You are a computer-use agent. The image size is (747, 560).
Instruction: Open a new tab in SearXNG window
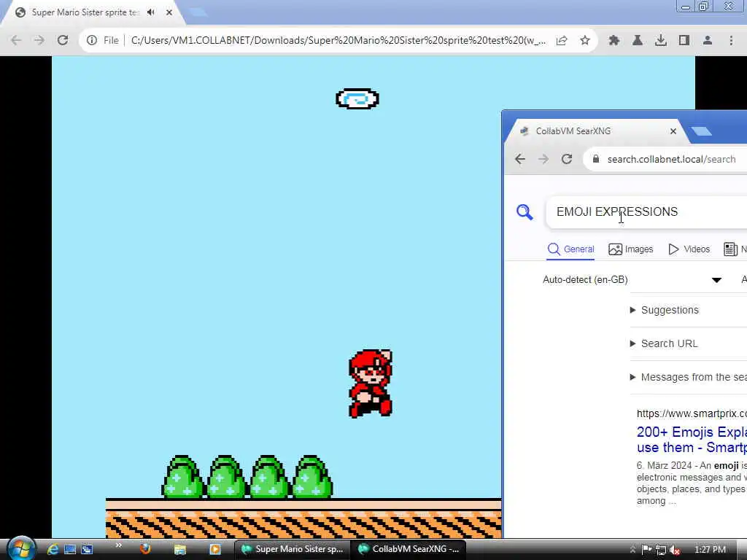click(x=701, y=131)
